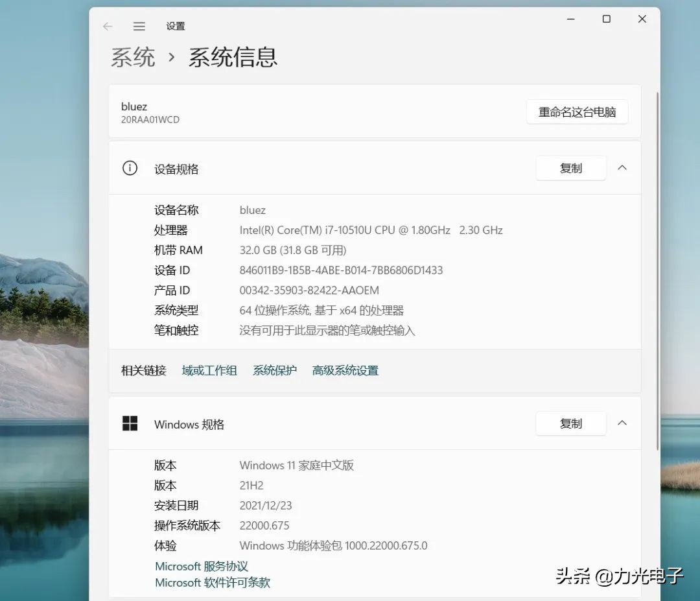Click the 系统类型 label
This screenshot has height=601, width=700.
176,311
